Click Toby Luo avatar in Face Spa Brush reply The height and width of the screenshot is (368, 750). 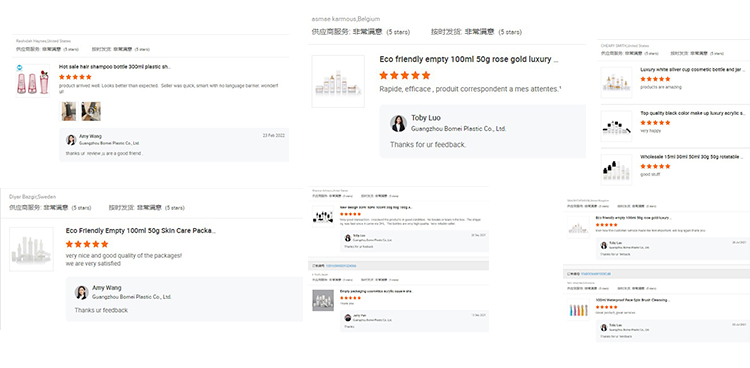click(604, 327)
